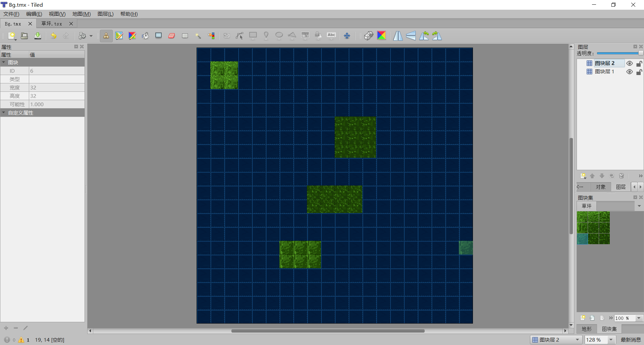
Task: Redo the last undone action
Action: 66,36
